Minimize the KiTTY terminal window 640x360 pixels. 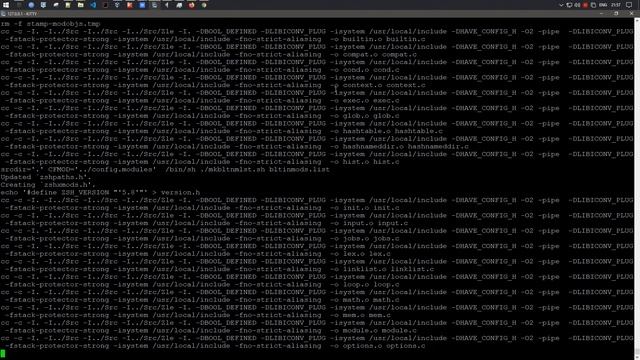(x=601, y=13)
